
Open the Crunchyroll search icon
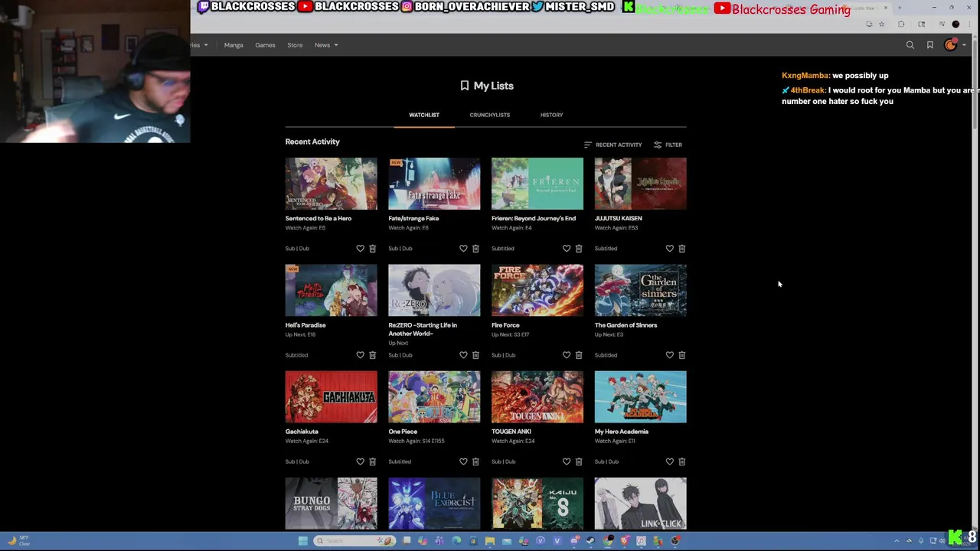pos(910,45)
